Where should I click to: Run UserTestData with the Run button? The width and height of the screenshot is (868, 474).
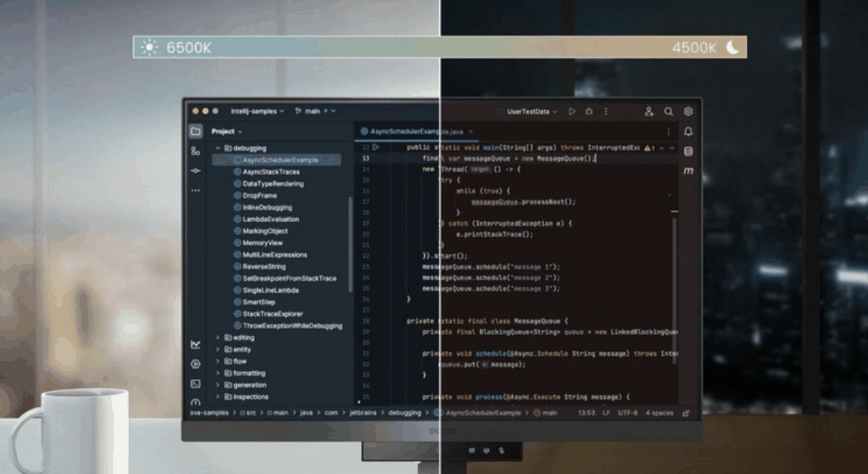tap(572, 112)
